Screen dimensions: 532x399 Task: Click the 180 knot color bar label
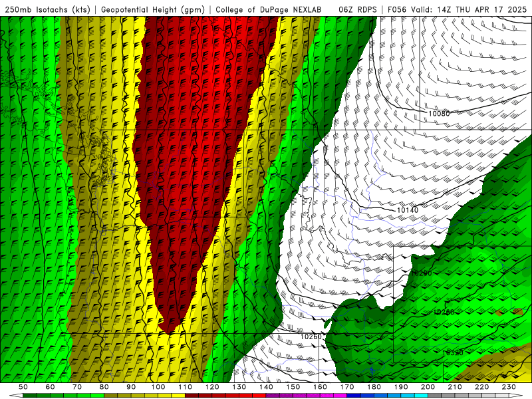tap(374, 387)
